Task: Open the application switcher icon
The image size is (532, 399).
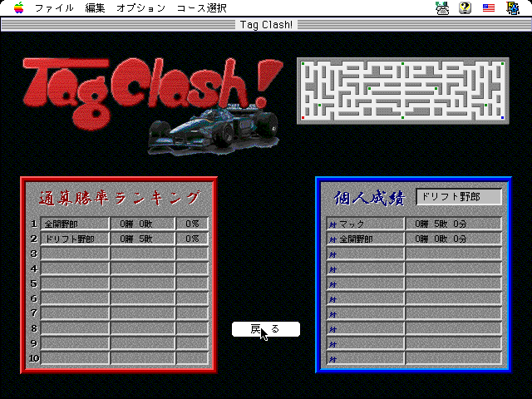Action: pyautogui.click(x=513, y=7)
